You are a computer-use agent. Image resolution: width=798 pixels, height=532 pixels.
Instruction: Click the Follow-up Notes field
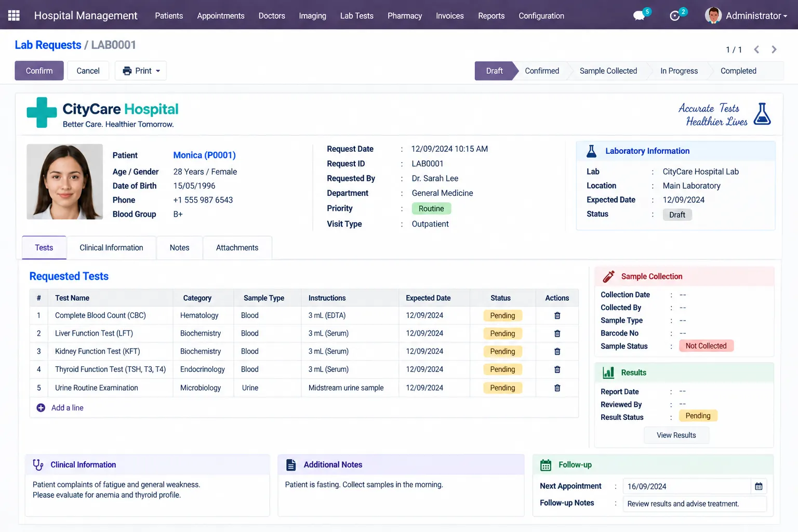695,503
